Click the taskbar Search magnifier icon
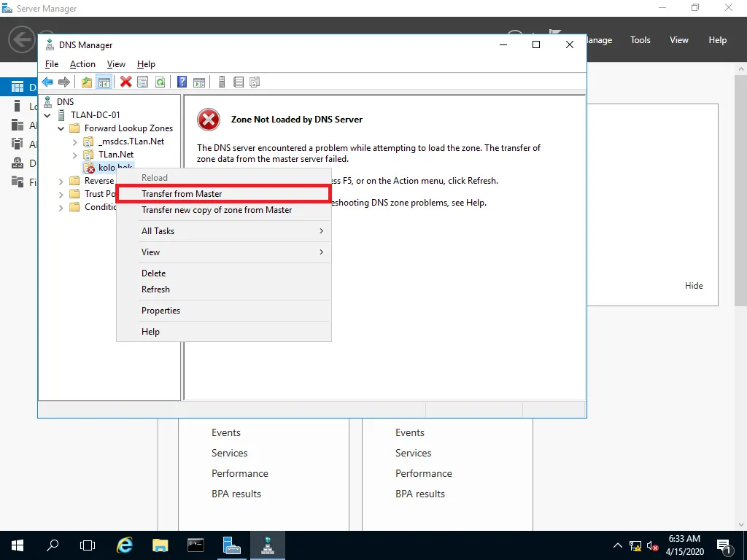 point(53,545)
